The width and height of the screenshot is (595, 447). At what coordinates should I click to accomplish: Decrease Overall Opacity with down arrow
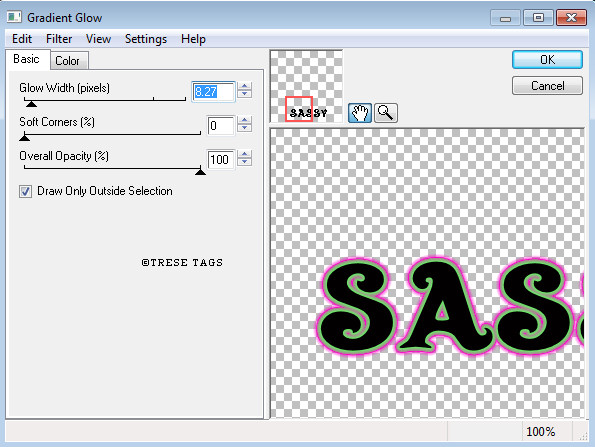[245, 162]
